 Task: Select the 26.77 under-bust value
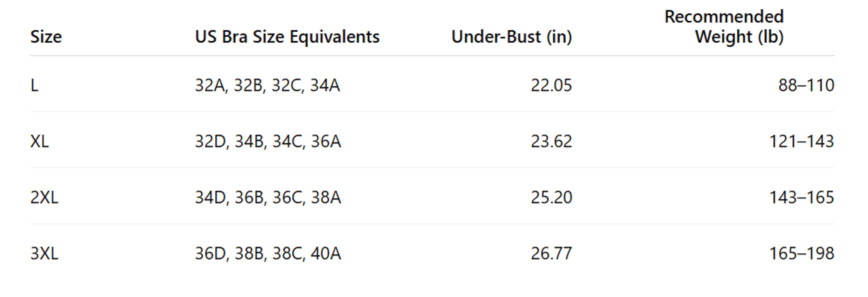pyautogui.click(x=551, y=253)
